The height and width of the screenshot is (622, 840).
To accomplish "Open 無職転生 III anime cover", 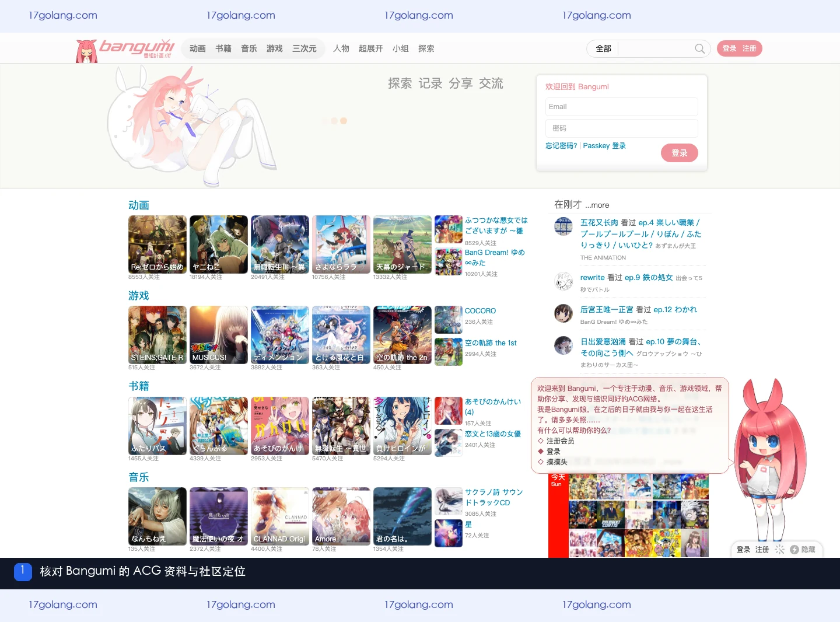I will [x=280, y=244].
